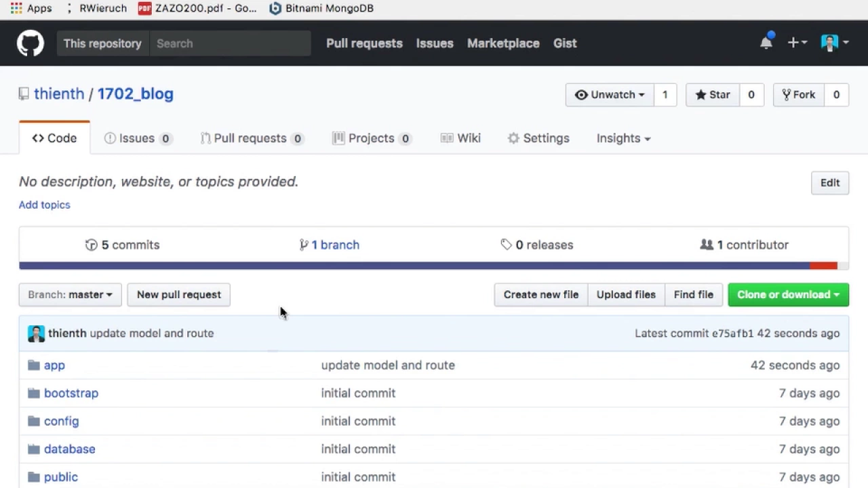Open Issues in top navigation
The height and width of the screenshot is (488, 868).
435,43
